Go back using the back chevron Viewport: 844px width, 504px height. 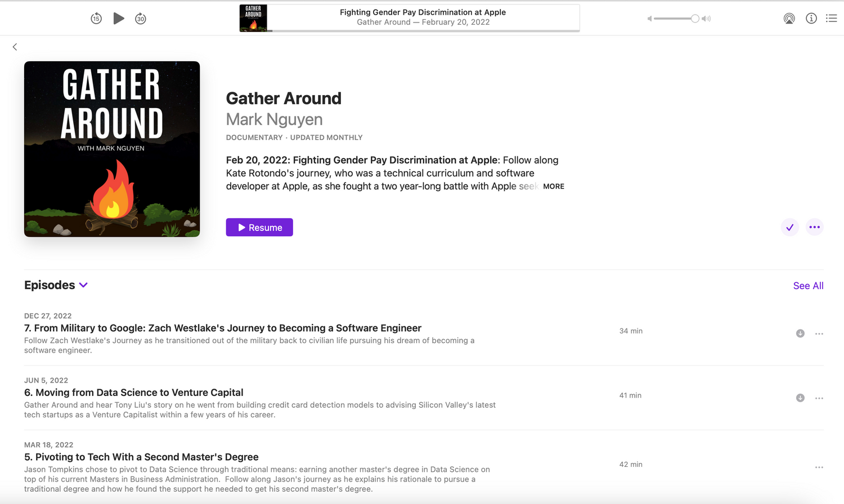(15, 47)
